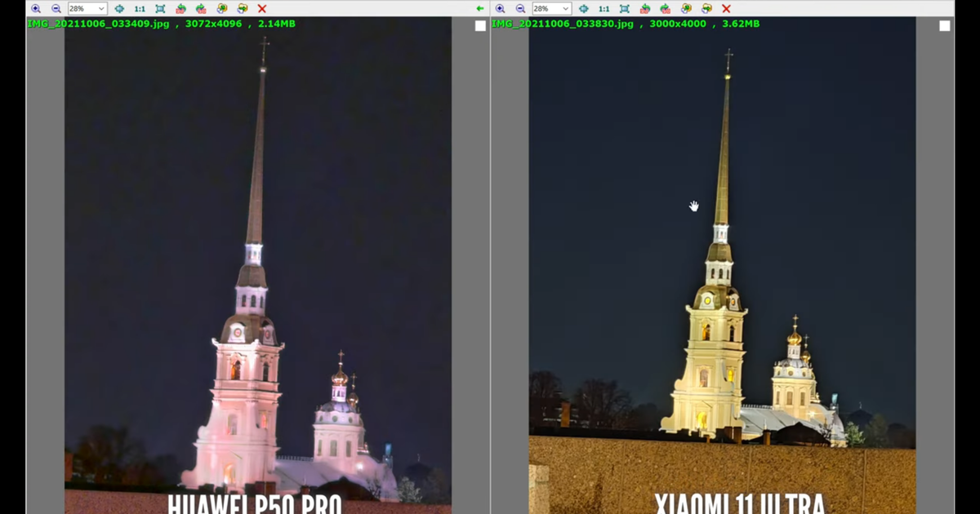
Task: Open the left pane 28% zoom dropdown
Action: point(87,8)
